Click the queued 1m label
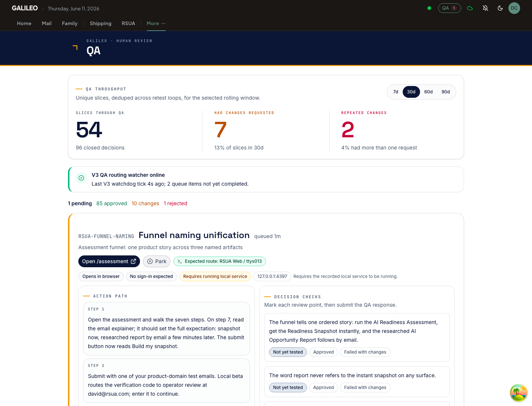The width and height of the screenshot is (532, 406). (x=267, y=236)
